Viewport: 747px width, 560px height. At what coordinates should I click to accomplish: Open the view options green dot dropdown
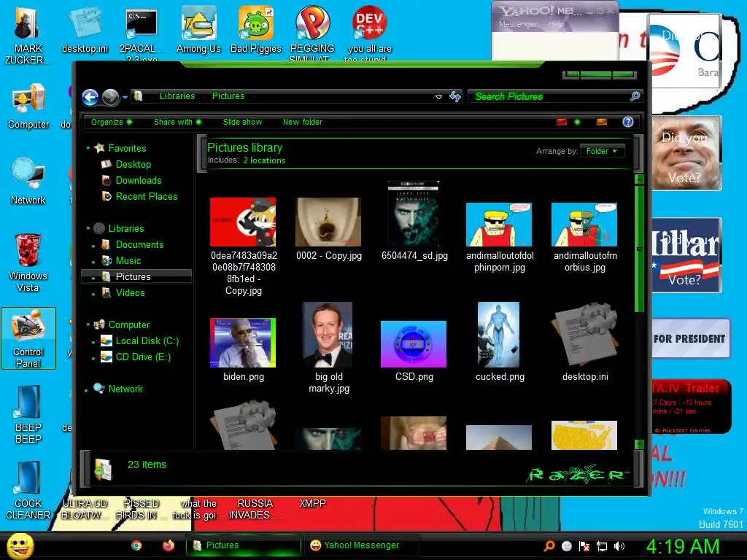pos(578,122)
